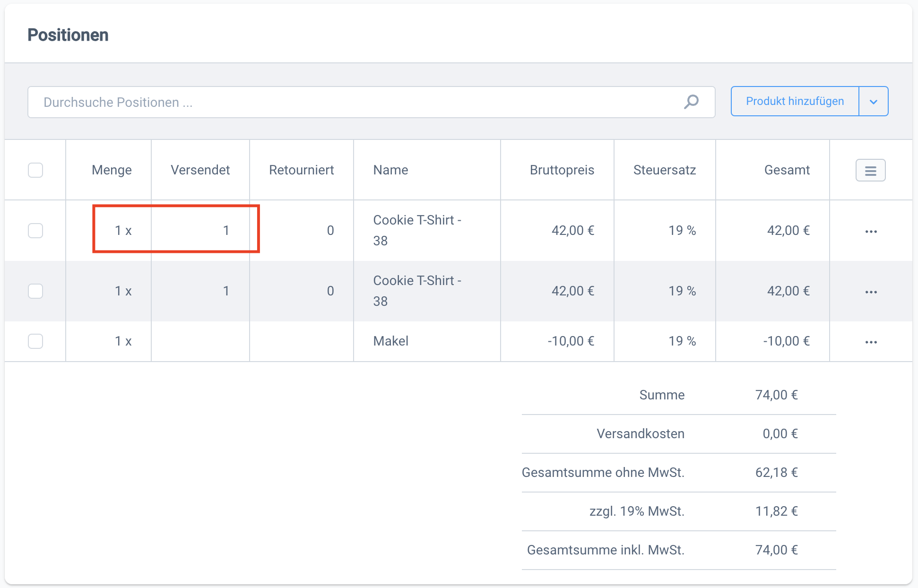Open the second Cookie T-Shirt row's options menu
918x588 pixels.
[x=871, y=292]
